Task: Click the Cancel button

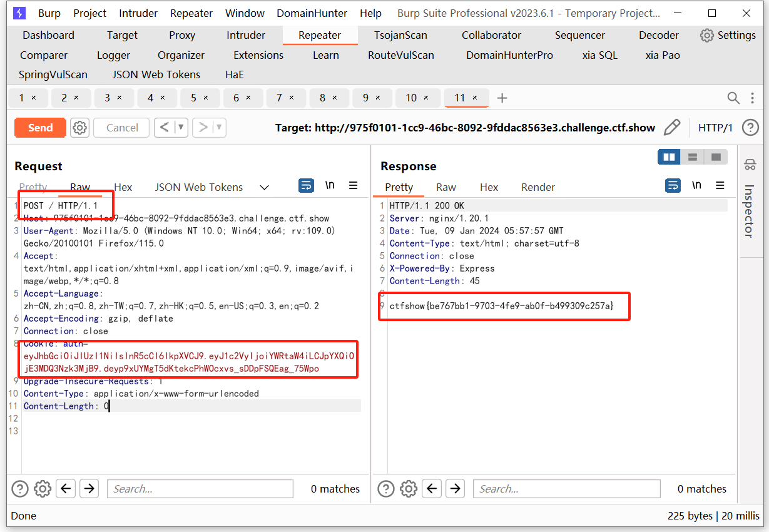Action: (122, 128)
